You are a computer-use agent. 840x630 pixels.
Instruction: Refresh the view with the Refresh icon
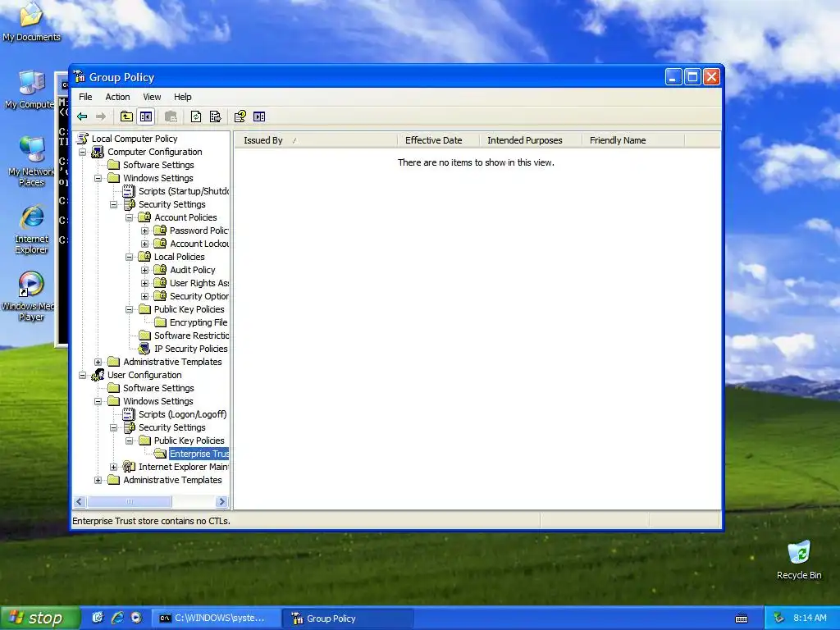click(x=196, y=116)
